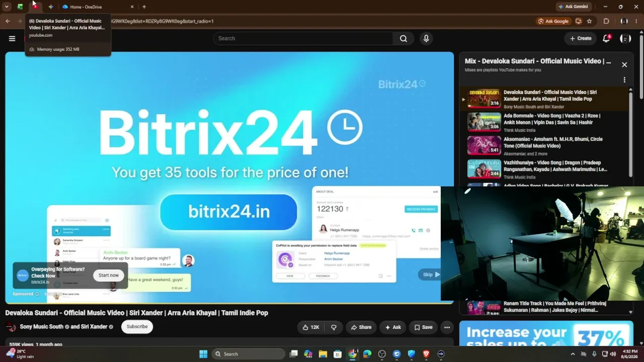Open Task View on the taskbar
Screen dimensions: 644x362
pos(294,354)
